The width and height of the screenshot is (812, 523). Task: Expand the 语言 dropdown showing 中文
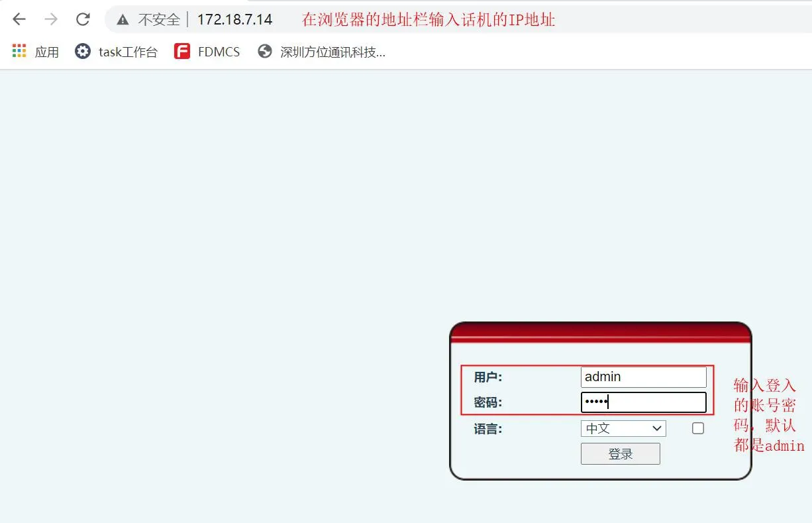[x=623, y=428]
